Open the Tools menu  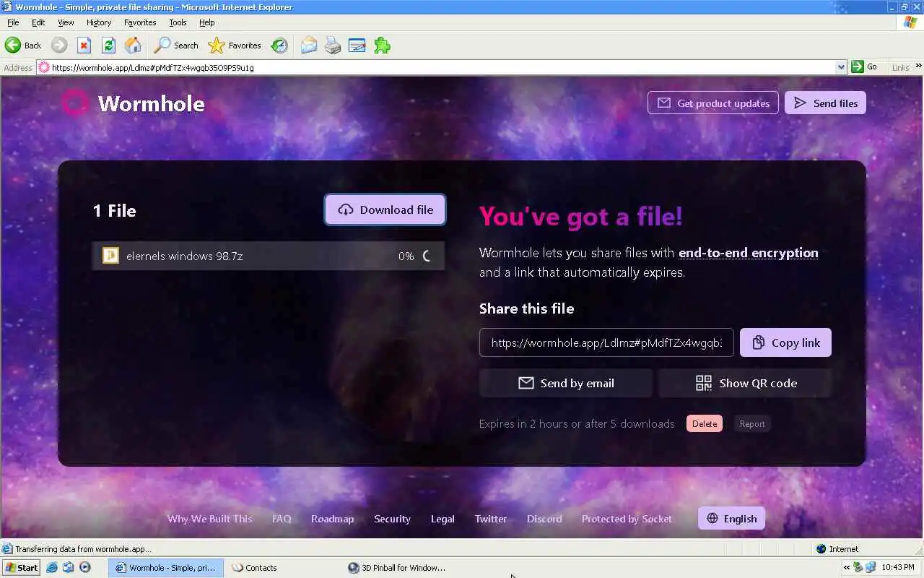[178, 22]
